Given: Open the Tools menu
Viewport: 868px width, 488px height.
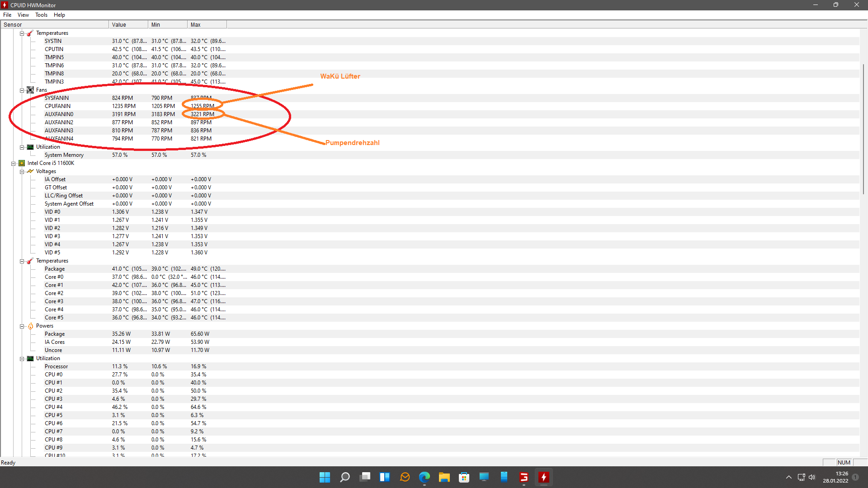Looking at the screenshot, I should pyautogui.click(x=41, y=15).
